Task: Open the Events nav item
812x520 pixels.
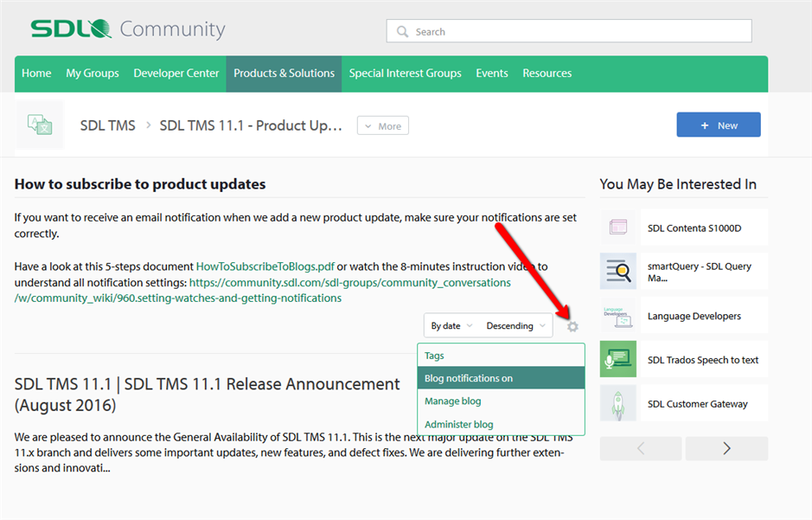Action: [x=492, y=74]
